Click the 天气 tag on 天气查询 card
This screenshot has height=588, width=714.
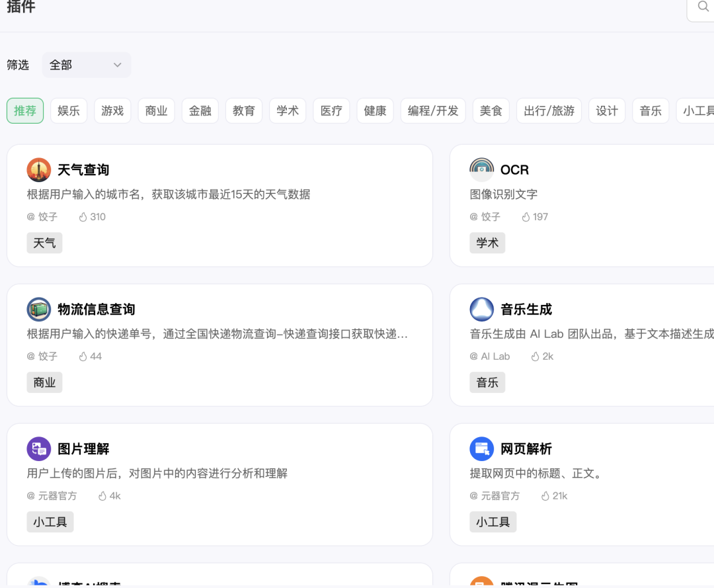point(44,243)
